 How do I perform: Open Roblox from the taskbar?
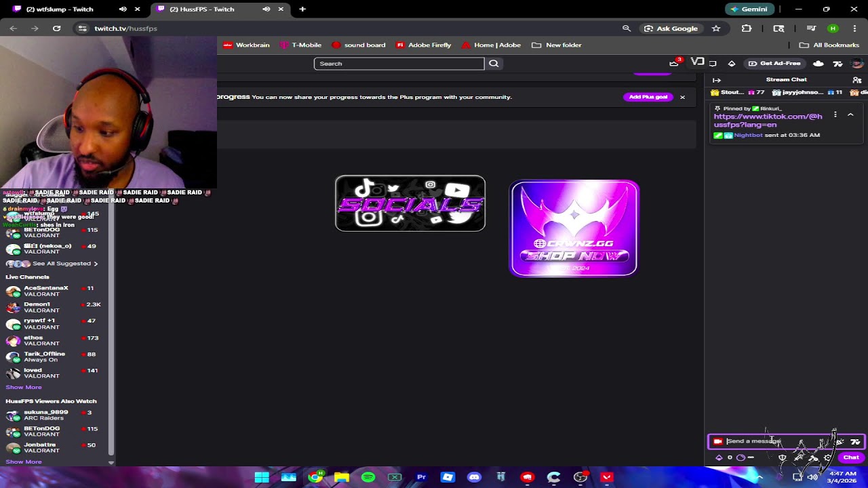(448, 477)
